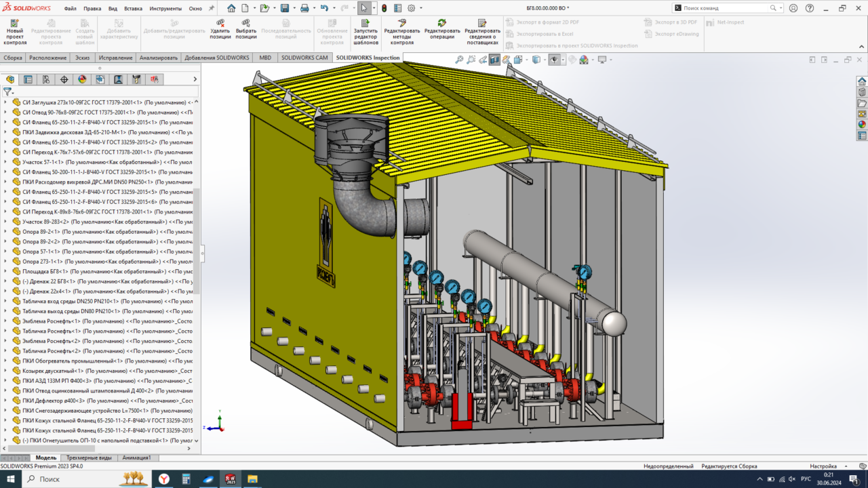
Task: Expand Участок 57-1 tree node
Action: (5, 162)
